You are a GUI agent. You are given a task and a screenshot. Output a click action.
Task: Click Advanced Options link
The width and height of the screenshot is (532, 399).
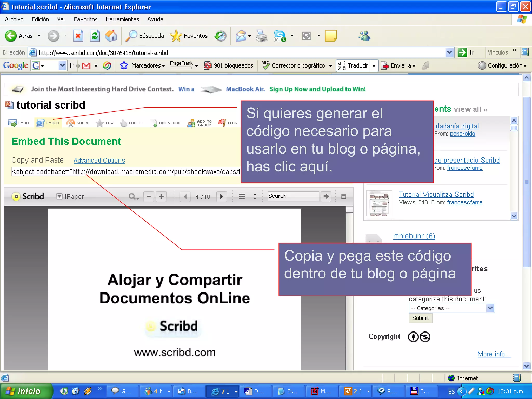click(x=99, y=160)
